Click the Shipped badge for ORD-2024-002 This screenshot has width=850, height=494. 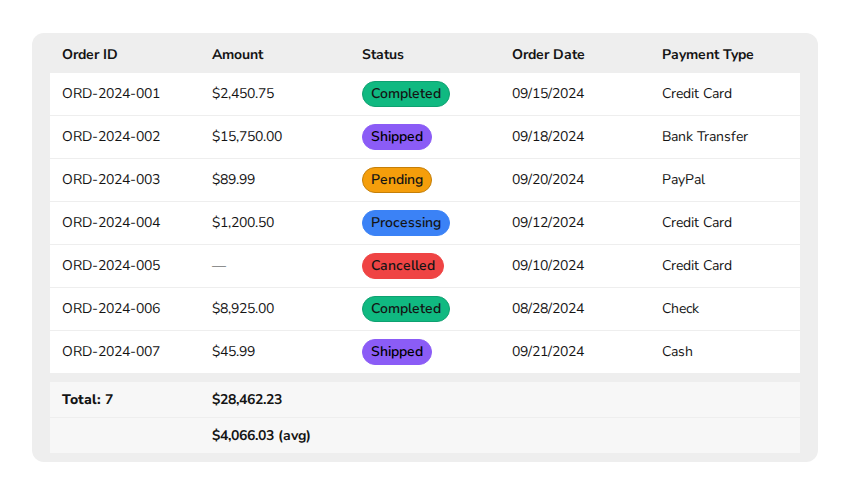pyautogui.click(x=396, y=137)
